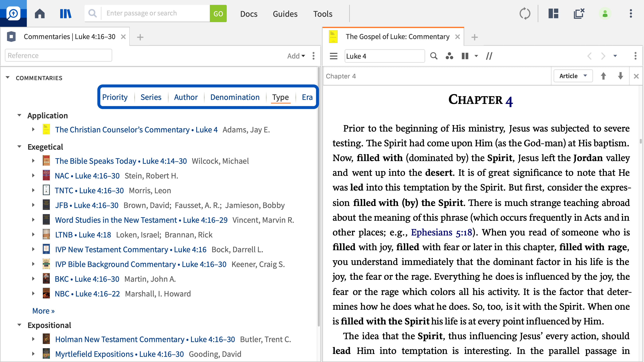644x362 pixels.
Task: Go to next article with down arrow
Action: [620, 76]
